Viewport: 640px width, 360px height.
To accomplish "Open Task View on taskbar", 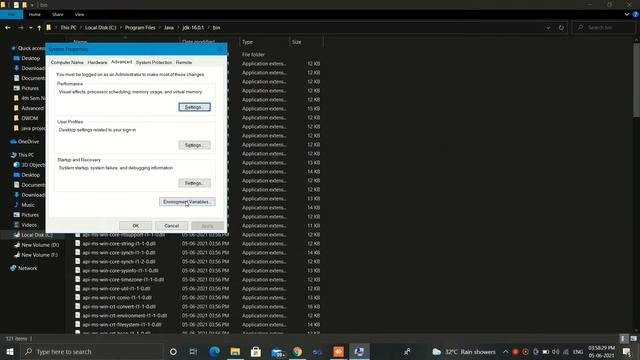I will [x=193, y=351].
